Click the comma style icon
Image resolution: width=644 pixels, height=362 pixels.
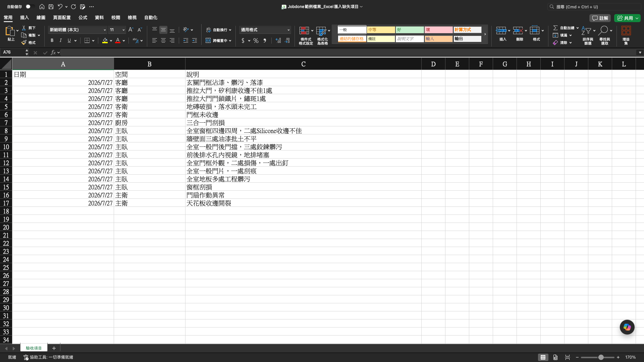(265, 41)
